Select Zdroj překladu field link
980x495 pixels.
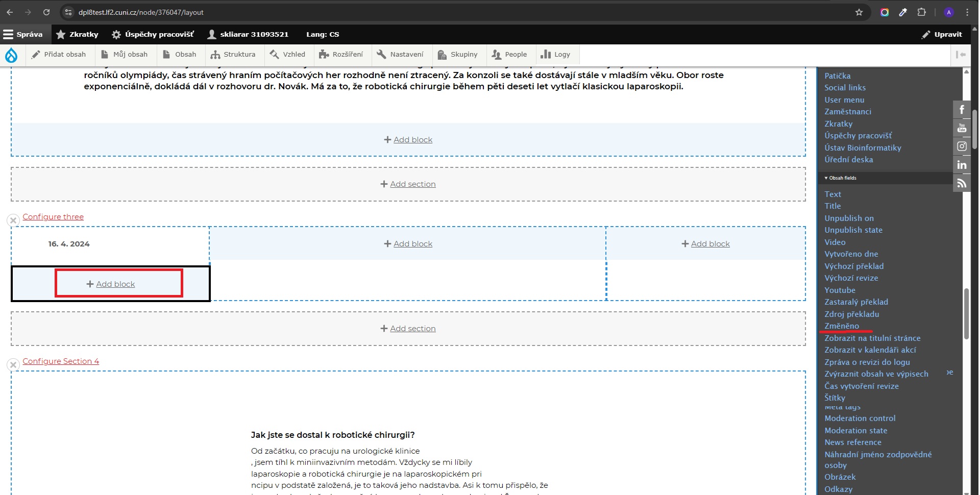click(851, 314)
